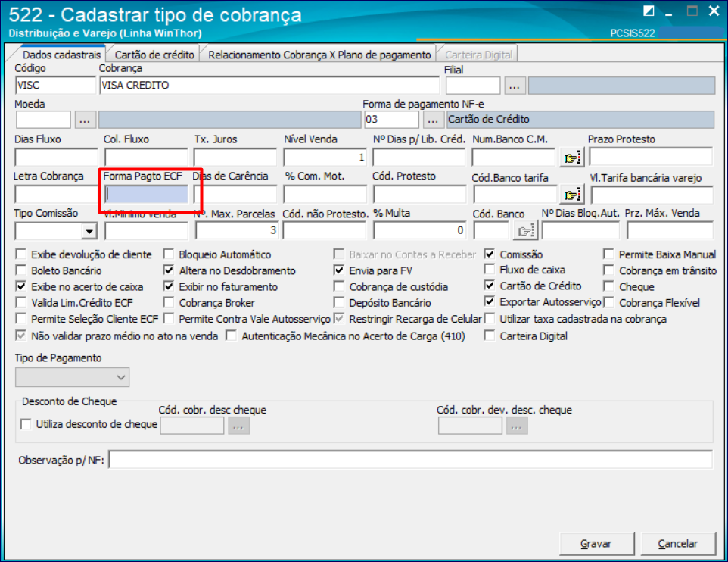728x562 pixels.
Task: Click the Nº Dias Bloq.Aut. field
Action: 580,230
